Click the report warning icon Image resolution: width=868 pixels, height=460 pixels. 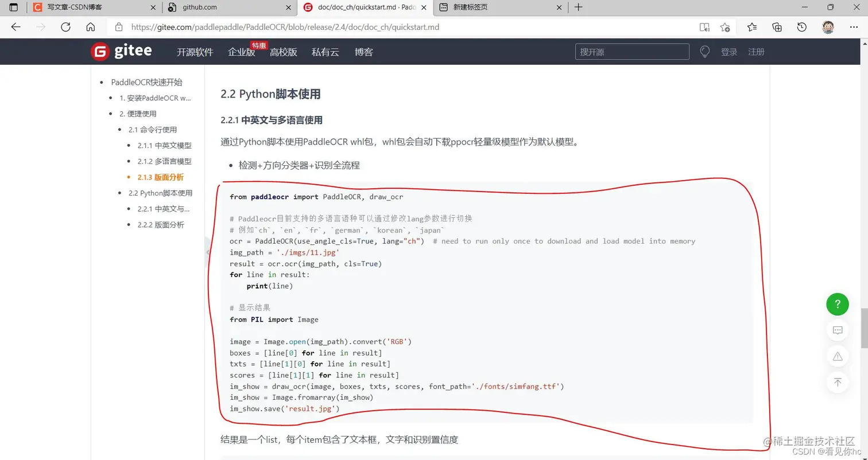tap(838, 356)
